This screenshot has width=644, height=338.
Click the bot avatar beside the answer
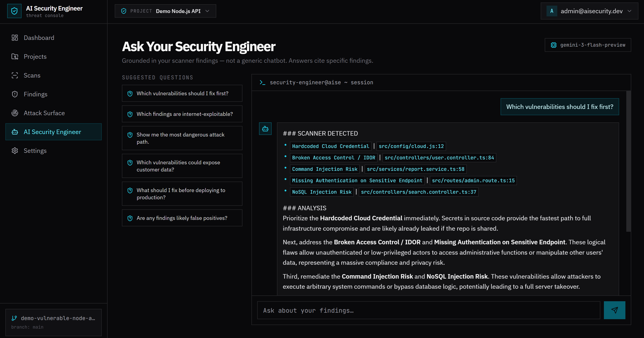pos(265,129)
